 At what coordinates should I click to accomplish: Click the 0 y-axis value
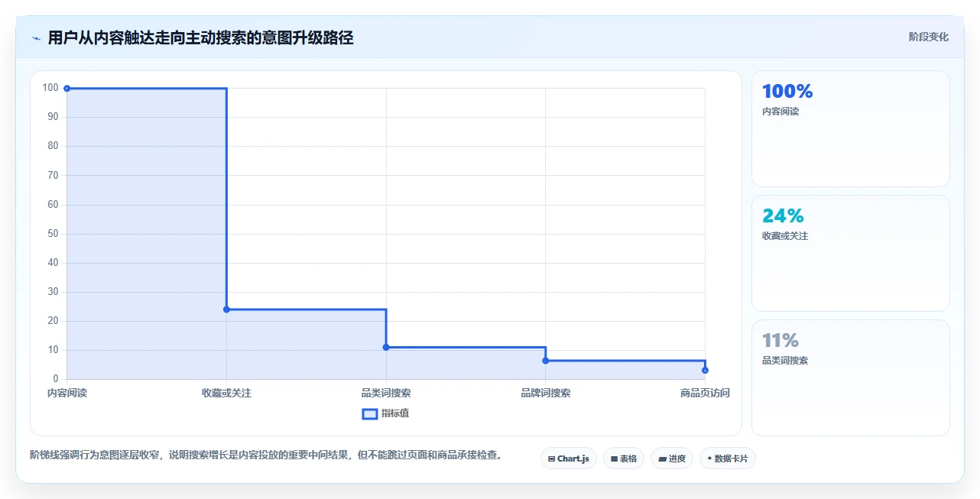pyautogui.click(x=56, y=379)
